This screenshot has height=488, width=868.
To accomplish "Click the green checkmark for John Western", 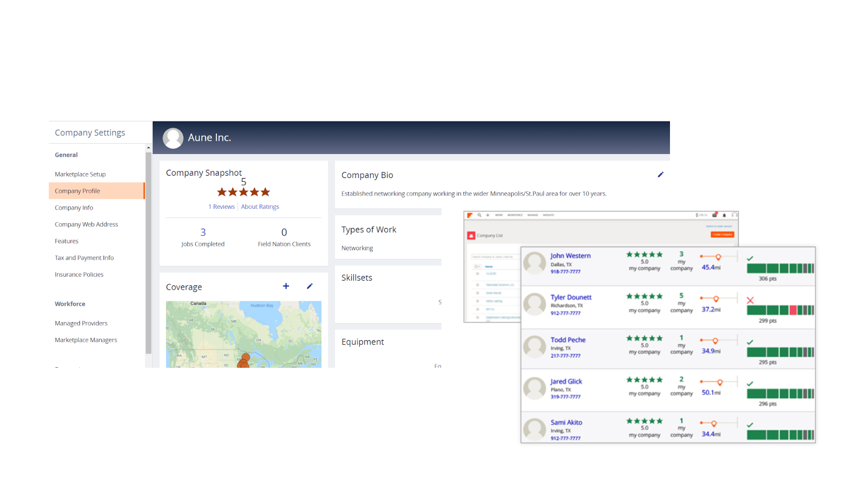I will click(x=750, y=258).
